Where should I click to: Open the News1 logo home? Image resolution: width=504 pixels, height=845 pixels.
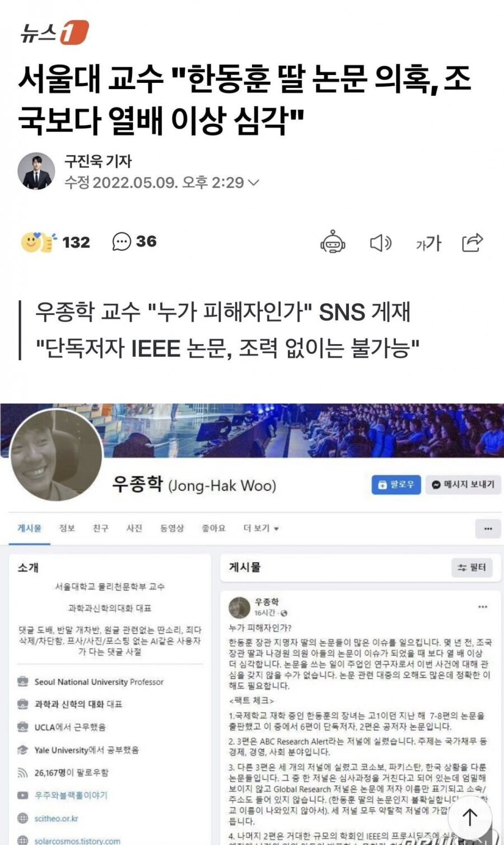point(54,32)
